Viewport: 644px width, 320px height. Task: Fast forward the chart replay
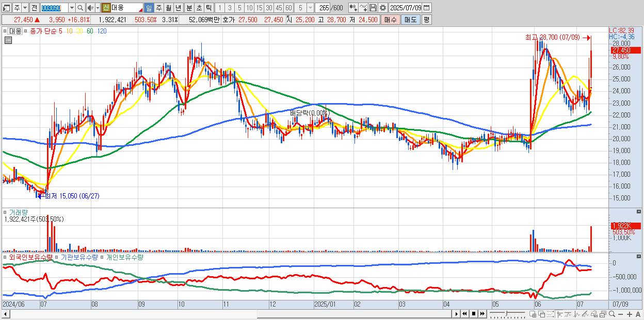(x=482, y=314)
